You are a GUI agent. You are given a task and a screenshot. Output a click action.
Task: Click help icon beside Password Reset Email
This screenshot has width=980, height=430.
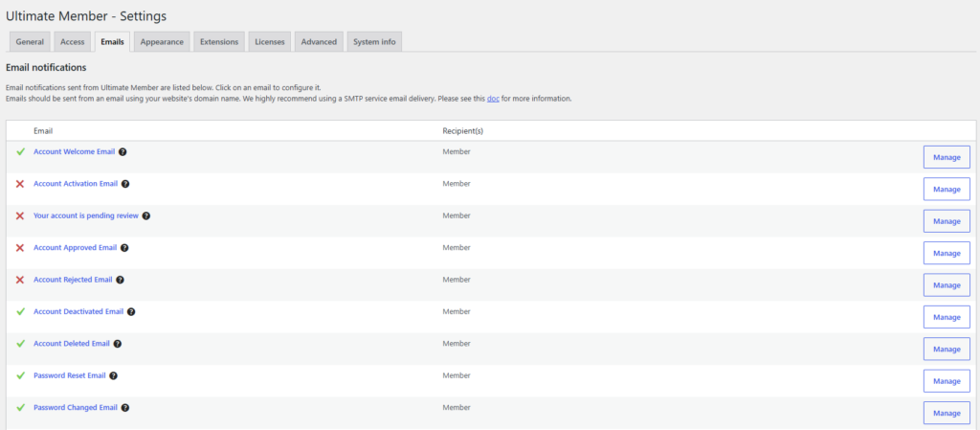point(113,375)
